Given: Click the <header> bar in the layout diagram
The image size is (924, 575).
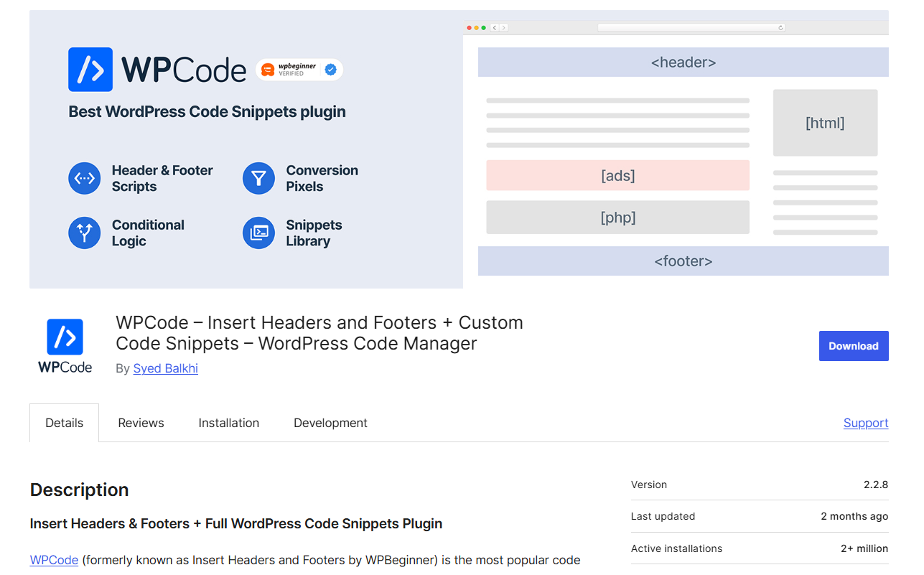Looking at the screenshot, I should (683, 62).
